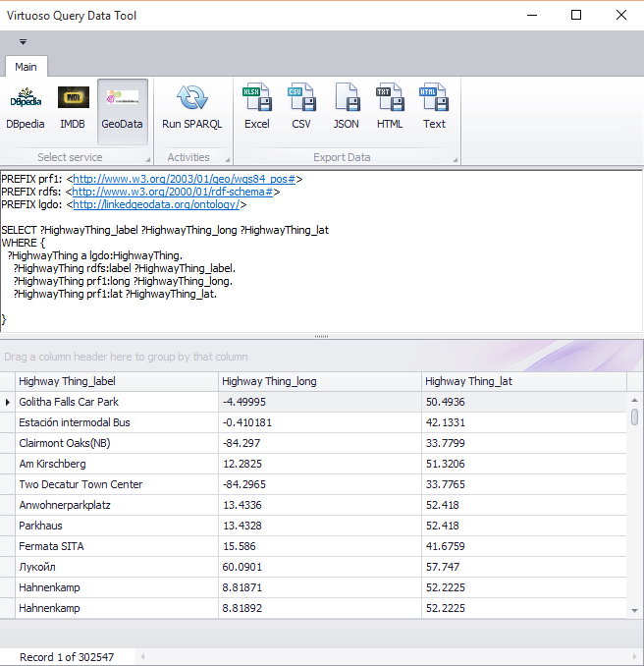The width and height of the screenshot is (644, 666).
Task: Sort by Highway Thing_long column header
Action: click(320, 381)
